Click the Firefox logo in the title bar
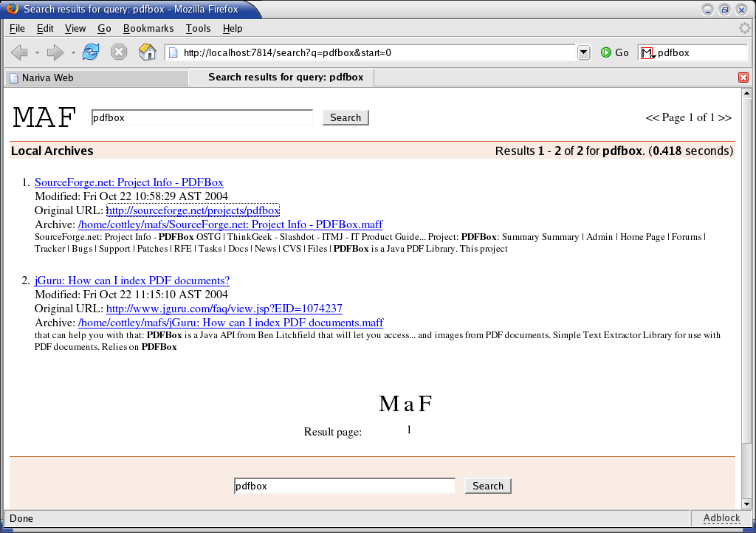This screenshot has width=756, height=533. [x=12, y=9]
